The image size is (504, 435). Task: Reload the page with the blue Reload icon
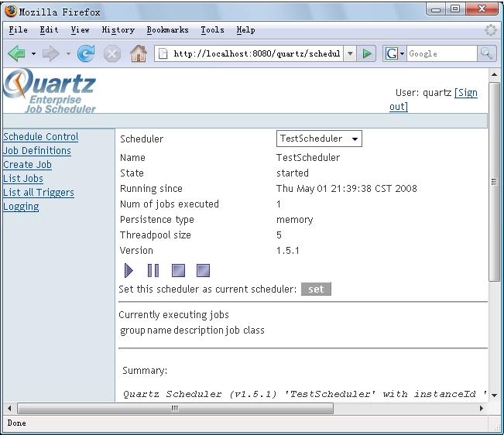point(86,53)
